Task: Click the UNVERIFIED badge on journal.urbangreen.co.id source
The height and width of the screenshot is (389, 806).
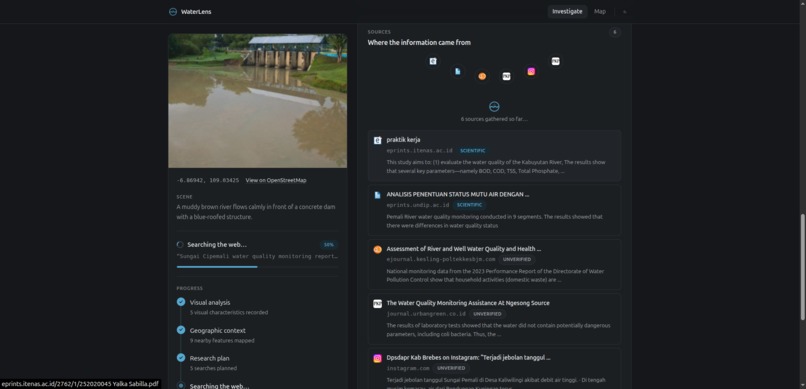Action: pos(487,314)
